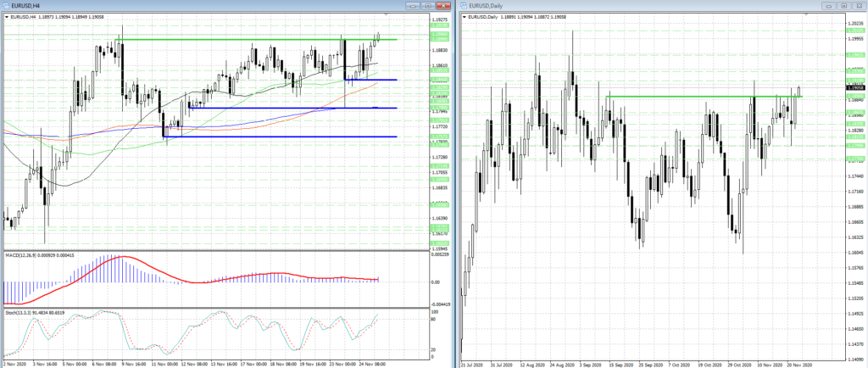Expand the triangle beside the EURUSD,Daily chart label

(x=465, y=16)
